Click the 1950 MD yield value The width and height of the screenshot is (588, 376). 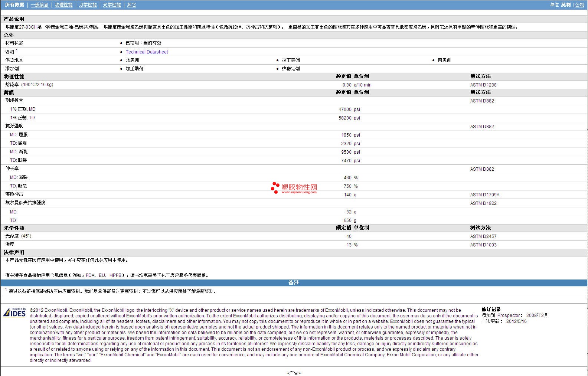[x=346, y=135]
